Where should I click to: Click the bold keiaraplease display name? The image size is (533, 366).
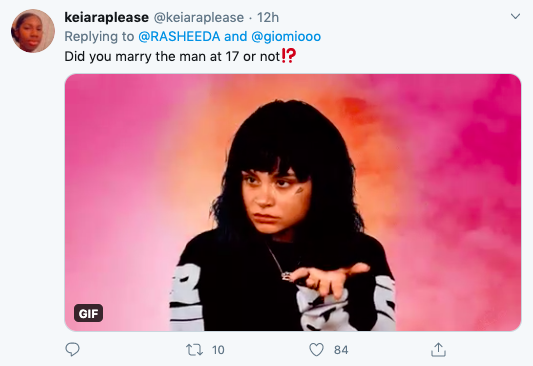tap(106, 17)
